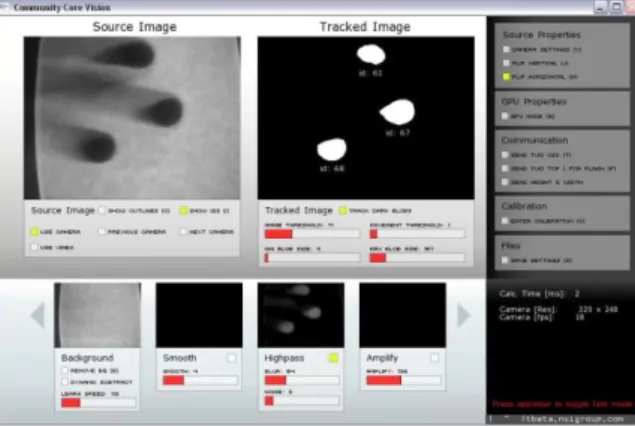Open Camera Settings under Source Properties
The width and height of the screenshot is (635, 426).
click(506, 49)
